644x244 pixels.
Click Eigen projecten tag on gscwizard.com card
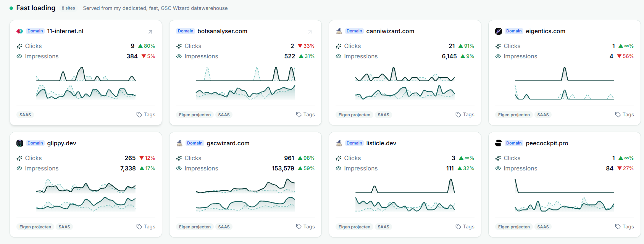[x=195, y=227]
